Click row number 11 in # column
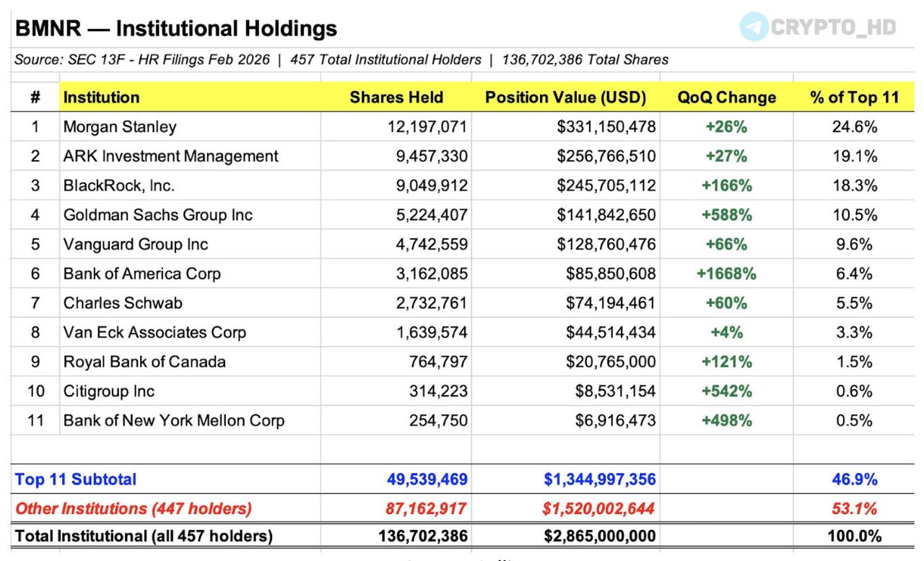This screenshot has height=561, width=924. 35,420
